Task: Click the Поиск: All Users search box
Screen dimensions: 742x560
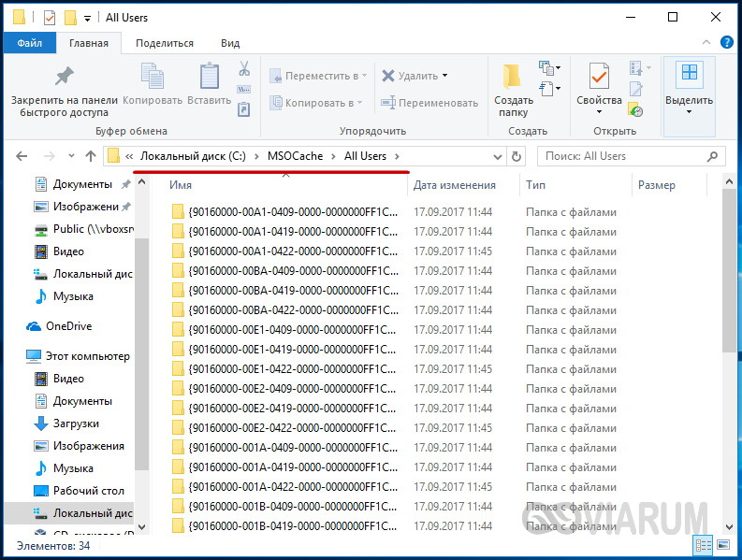Action: click(x=631, y=156)
